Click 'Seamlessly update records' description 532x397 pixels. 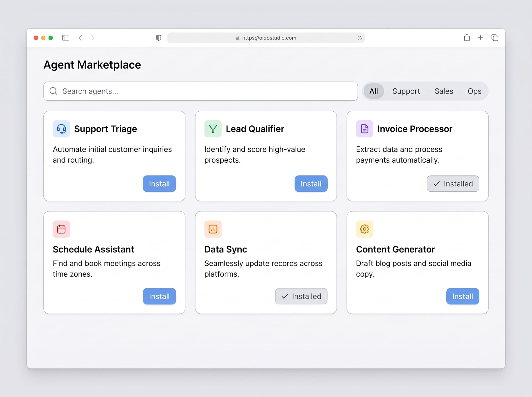click(263, 269)
